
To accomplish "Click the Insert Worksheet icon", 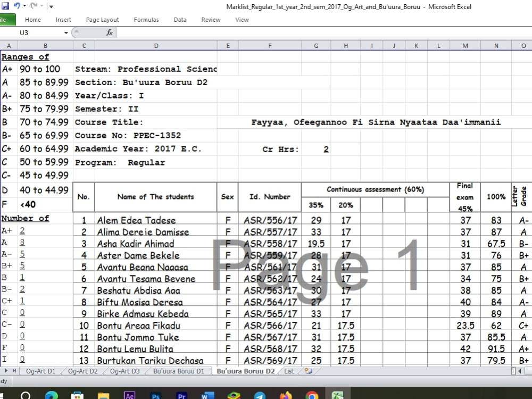I will click(309, 371).
